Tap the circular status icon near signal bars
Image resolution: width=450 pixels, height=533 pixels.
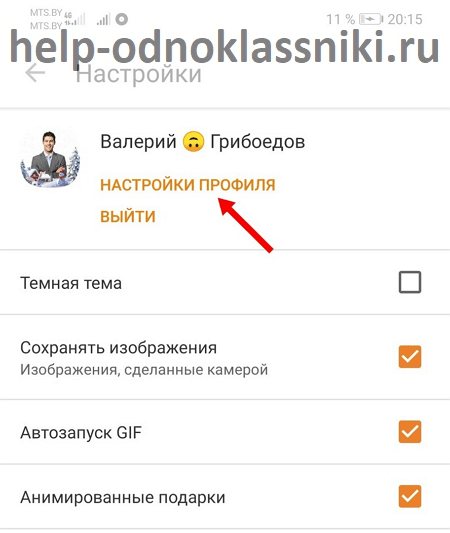point(122,19)
